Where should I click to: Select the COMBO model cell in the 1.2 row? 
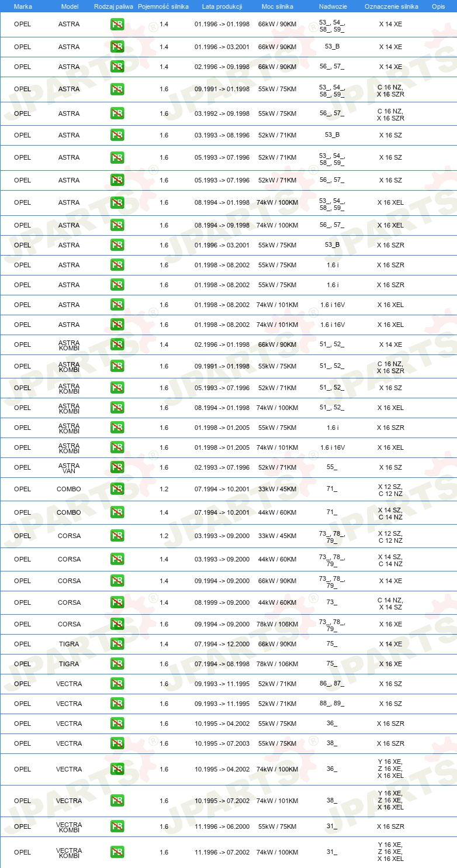pyautogui.click(x=69, y=489)
